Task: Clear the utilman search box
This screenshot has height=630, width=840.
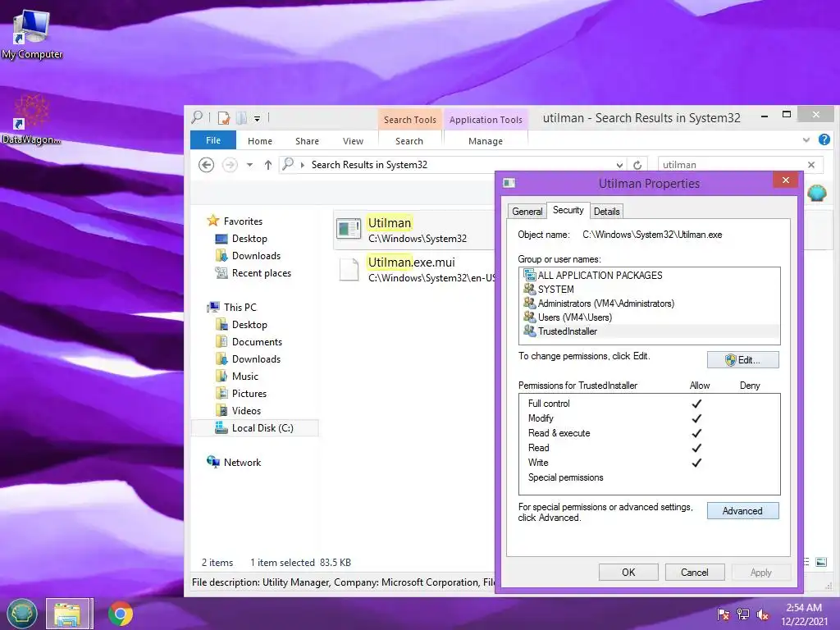Action: click(811, 165)
